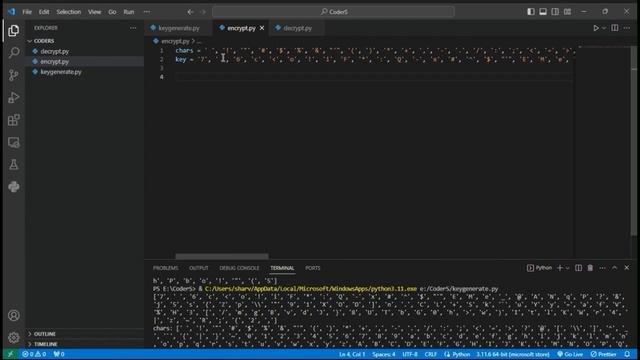This screenshot has width=640, height=360.
Task: Show errors and warnings count
Action: (x=34, y=354)
